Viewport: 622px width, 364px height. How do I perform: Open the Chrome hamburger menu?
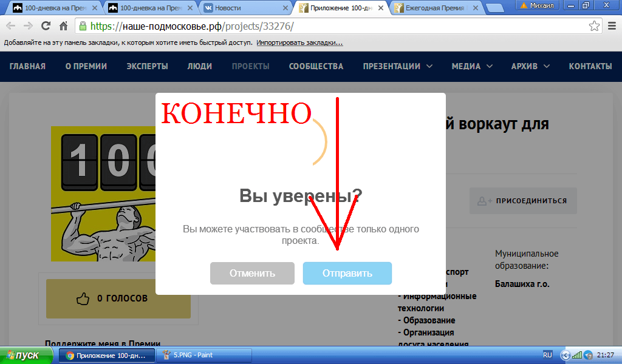(611, 26)
